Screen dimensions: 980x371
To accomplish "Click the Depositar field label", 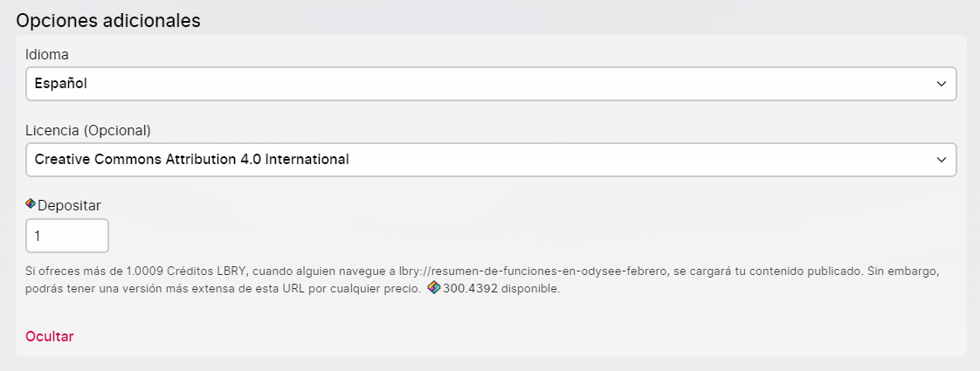I will point(69,205).
